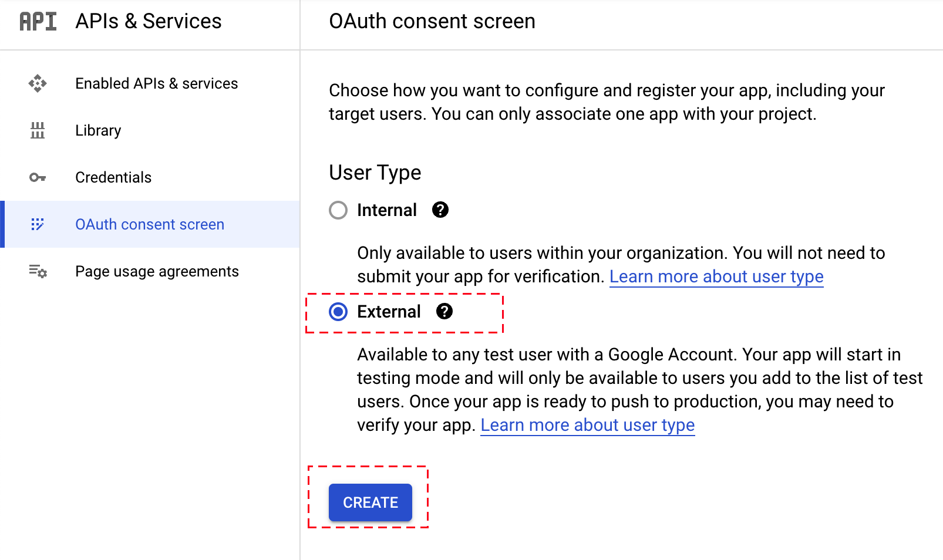Select the External user type radio button
Image resolution: width=943 pixels, height=560 pixels.
338,311
